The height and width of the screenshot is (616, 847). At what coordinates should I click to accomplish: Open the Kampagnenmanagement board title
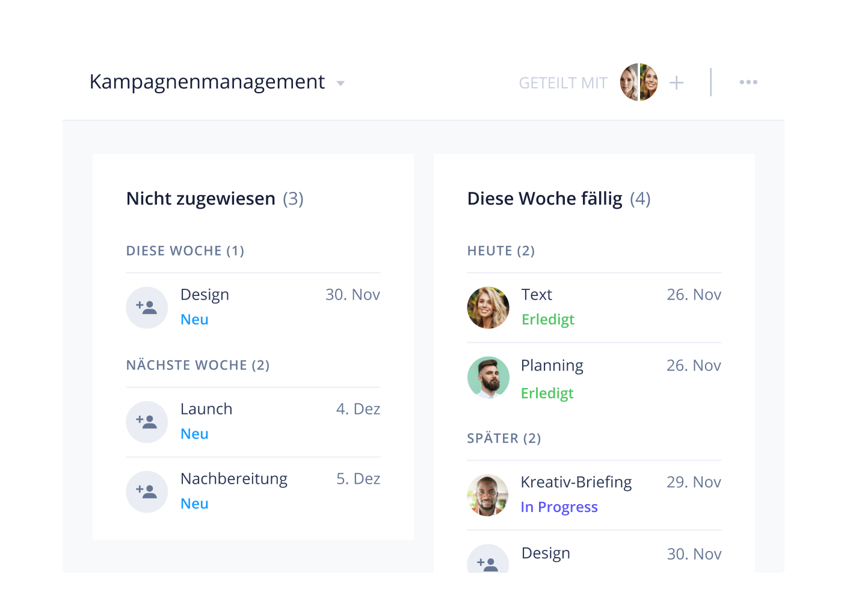(x=207, y=82)
